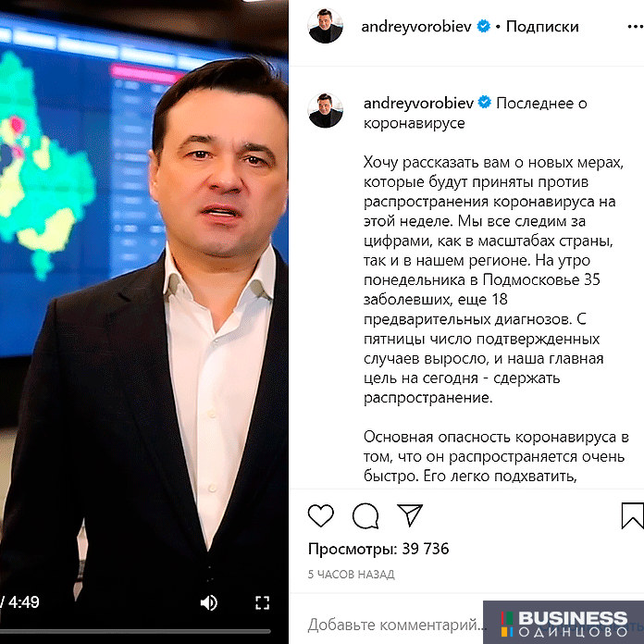Screen dimensions: 644x644
Task: Click the verified badge beside caption username
Action: 485,103
